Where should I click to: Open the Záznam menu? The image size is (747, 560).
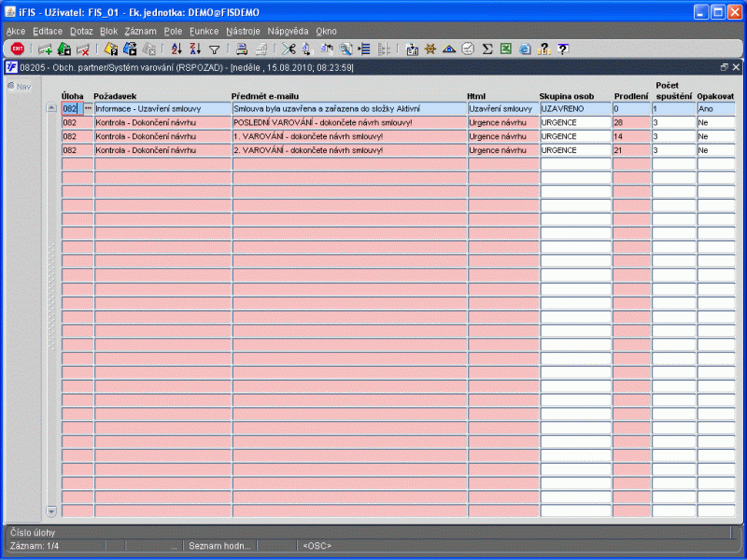tap(141, 32)
